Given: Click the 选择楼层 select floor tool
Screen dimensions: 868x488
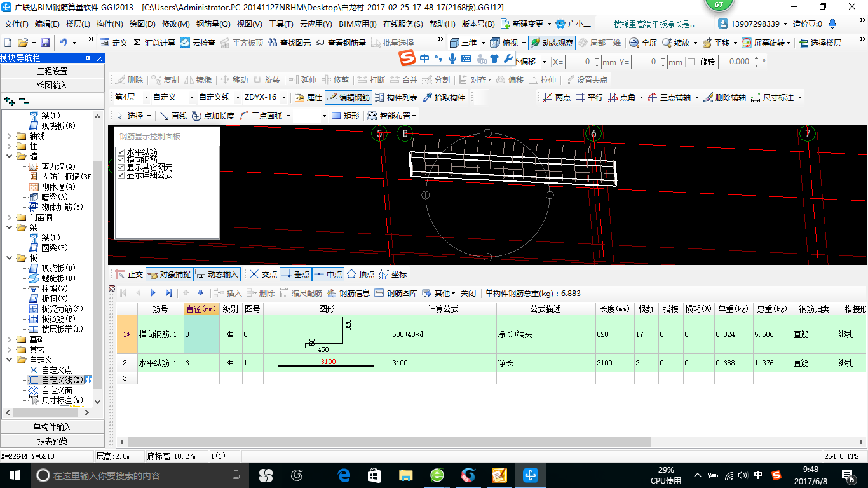Looking at the screenshot, I should (820, 43).
